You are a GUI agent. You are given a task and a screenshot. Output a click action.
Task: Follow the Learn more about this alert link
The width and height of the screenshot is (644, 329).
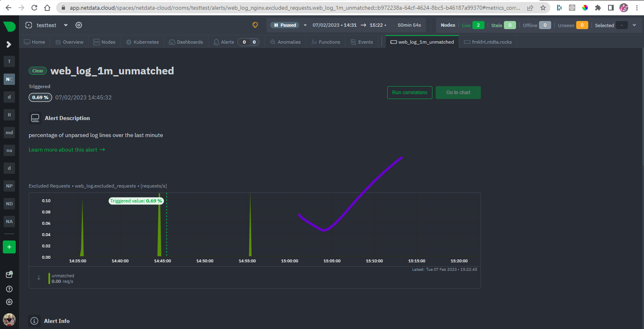(67, 150)
